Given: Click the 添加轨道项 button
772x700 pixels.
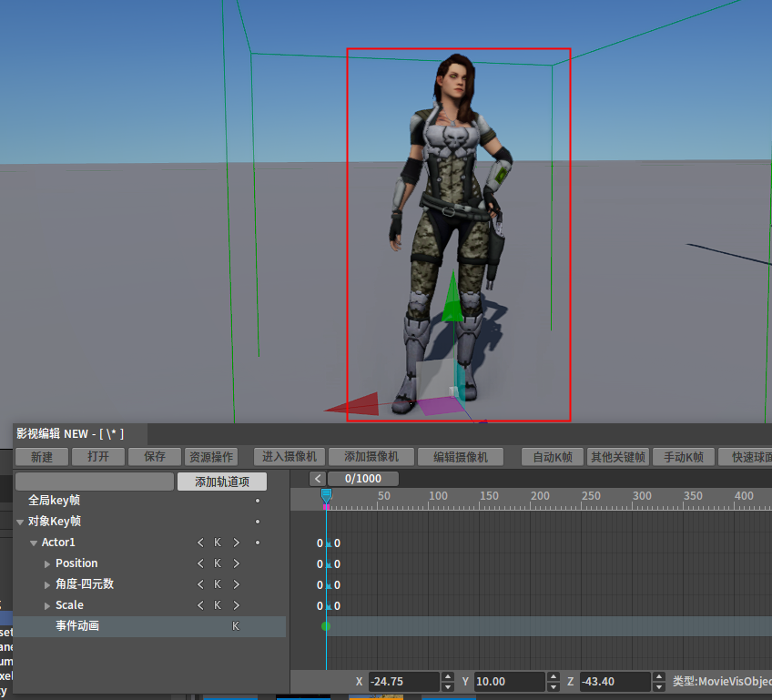Looking at the screenshot, I should [221, 482].
